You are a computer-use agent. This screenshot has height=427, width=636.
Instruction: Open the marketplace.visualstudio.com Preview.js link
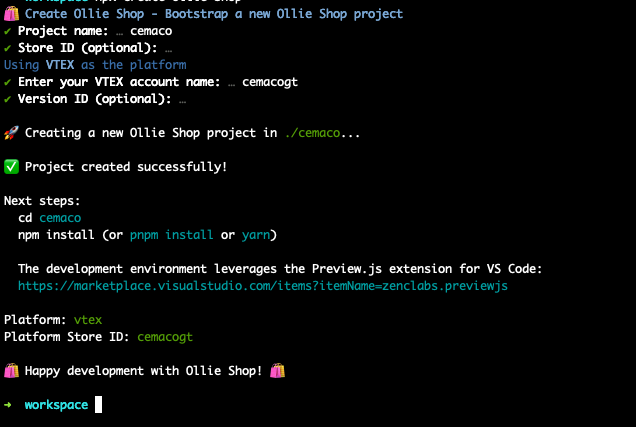pos(263,286)
